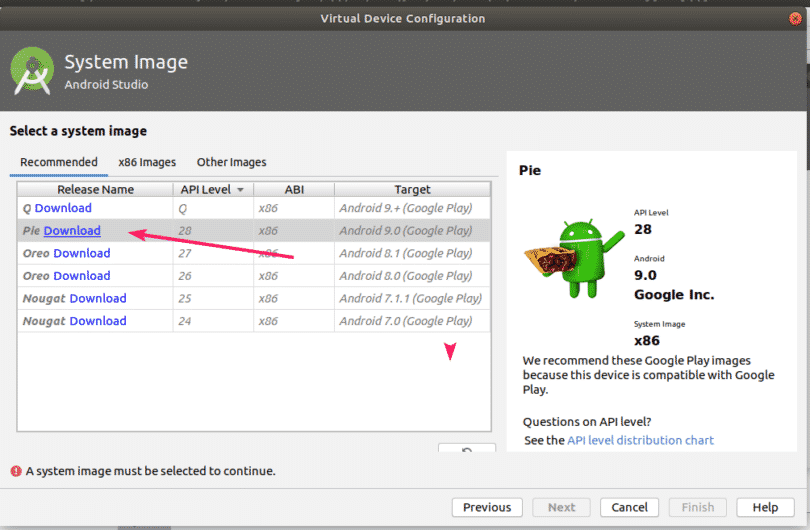Viewport: 810px width, 530px height.
Task: Click the Target column header
Action: click(412, 190)
